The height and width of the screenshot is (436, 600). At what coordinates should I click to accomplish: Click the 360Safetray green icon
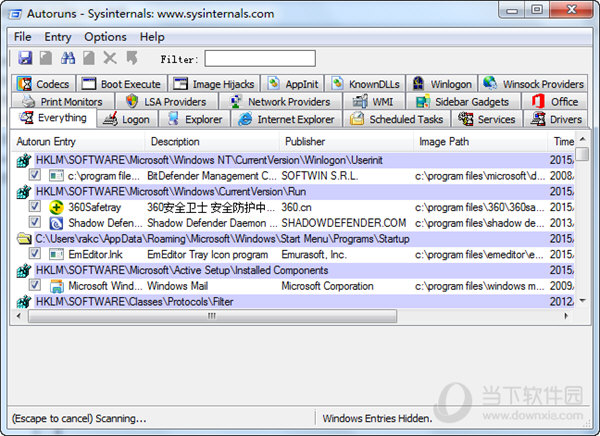(56, 207)
